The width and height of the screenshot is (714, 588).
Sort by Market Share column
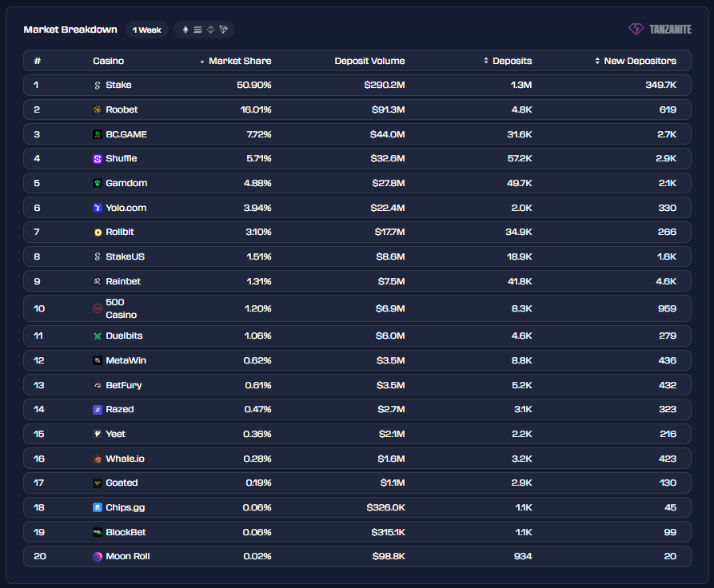pos(236,61)
